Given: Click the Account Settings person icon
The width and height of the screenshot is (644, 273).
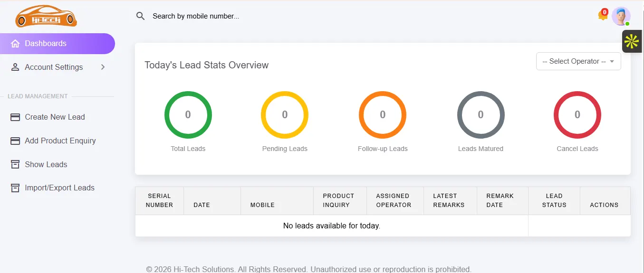Looking at the screenshot, I should point(15,67).
